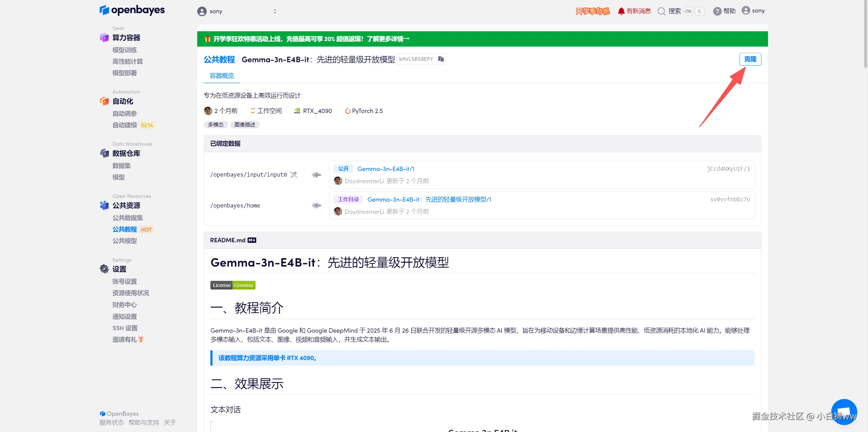Screen dimensions: 868x432
Task: Open 模型训练 in the sidebar
Action: 124,50
